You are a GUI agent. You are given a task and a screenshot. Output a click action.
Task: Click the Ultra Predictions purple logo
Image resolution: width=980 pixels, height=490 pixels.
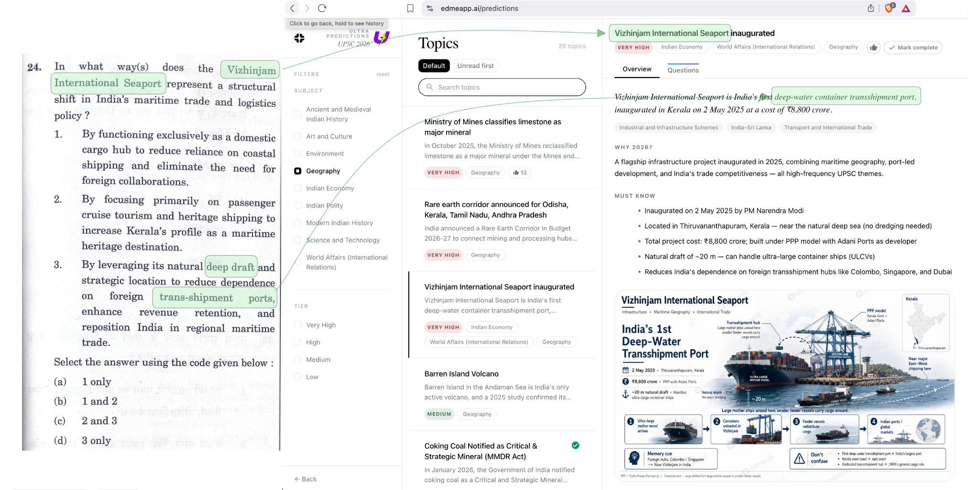[x=381, y=37]
